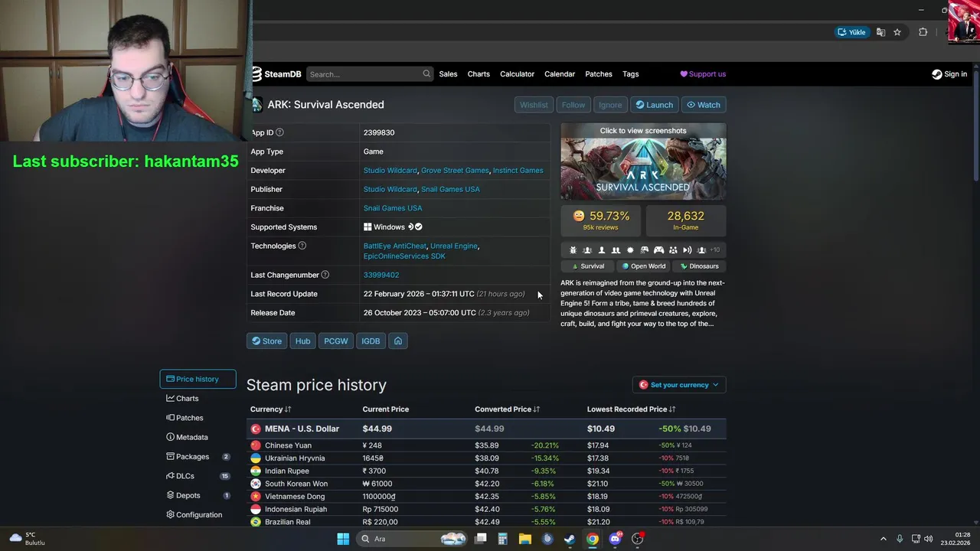Click Sign in with Steam
Image resolution: width=980 pixels, height=551 pixels.
(949, 74)
